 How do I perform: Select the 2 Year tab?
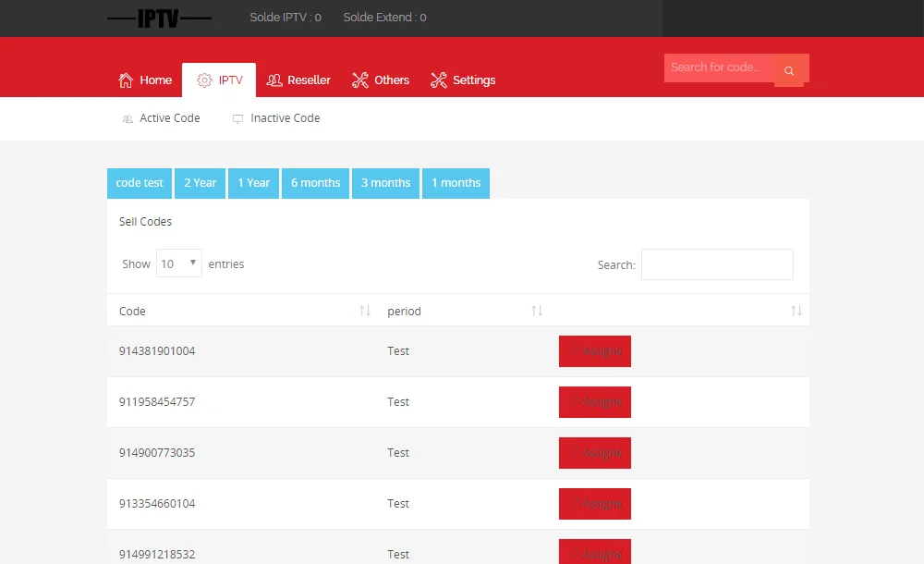200,183
